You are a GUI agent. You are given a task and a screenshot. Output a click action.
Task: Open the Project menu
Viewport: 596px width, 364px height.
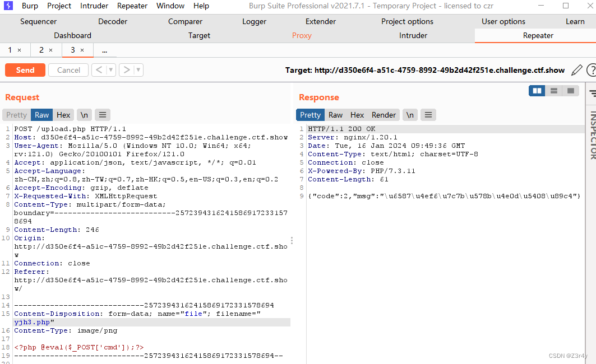click(59, 6)
